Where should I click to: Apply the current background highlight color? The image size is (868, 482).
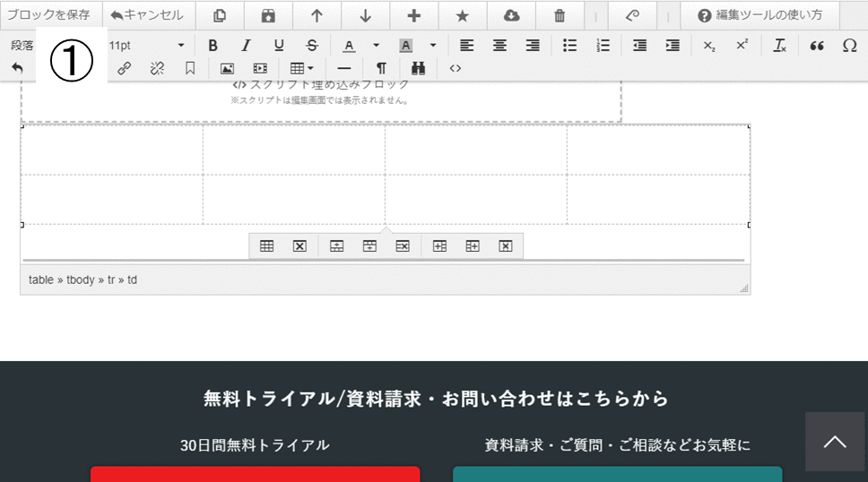click(406, 46)
